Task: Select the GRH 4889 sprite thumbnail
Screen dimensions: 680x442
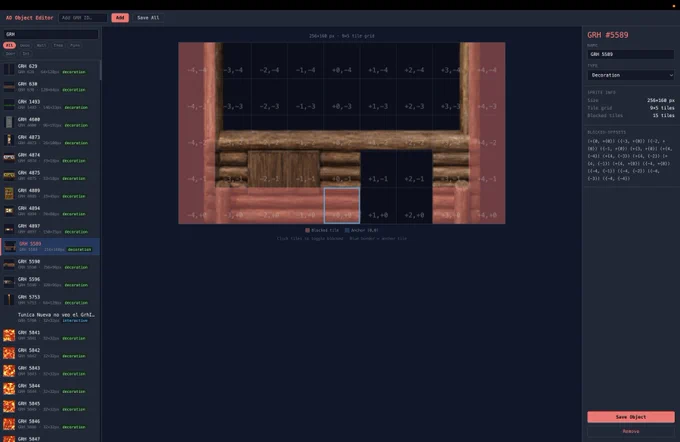Action: coord(9,193)
